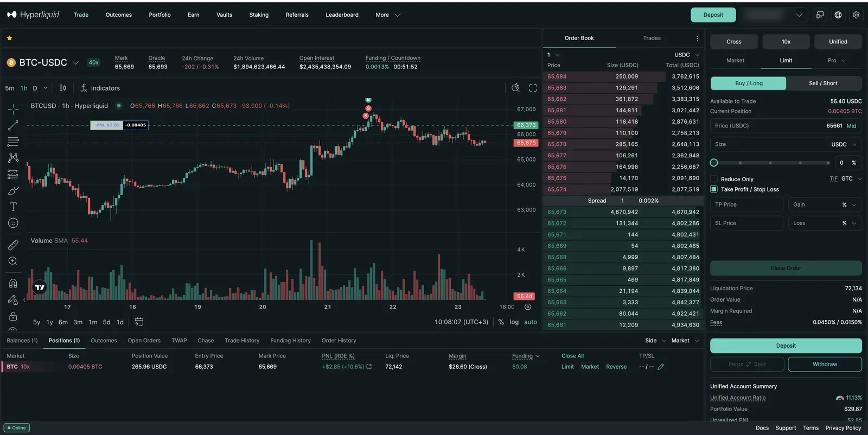Uncheck Take Profit / Stop Loss checkbox
The width and height of the screenshot is (868, 435).
click(714, 189)
